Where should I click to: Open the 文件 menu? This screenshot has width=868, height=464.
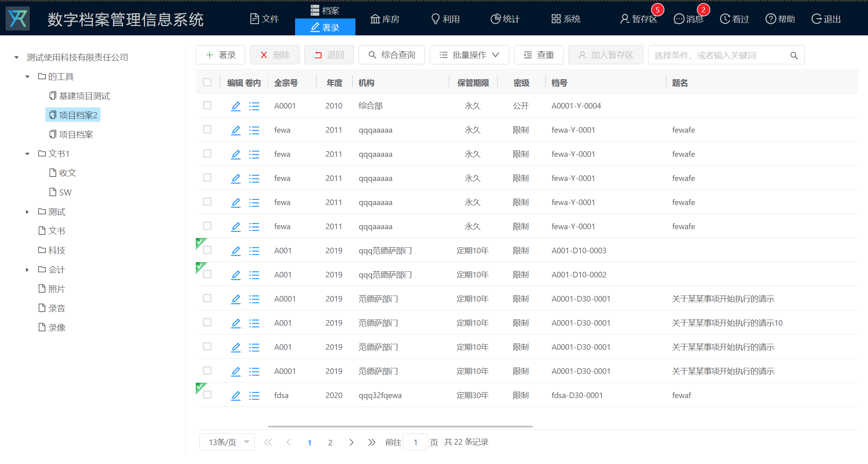[265, 19]
